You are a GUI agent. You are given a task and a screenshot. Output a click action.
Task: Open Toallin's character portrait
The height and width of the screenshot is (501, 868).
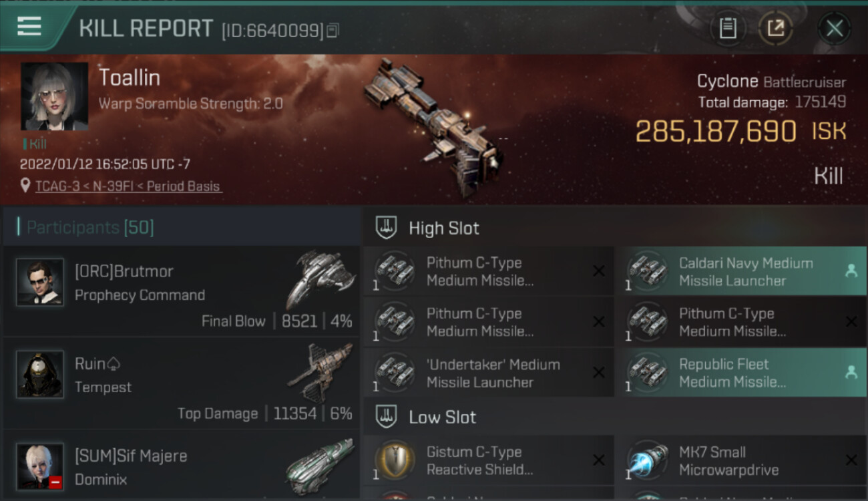click(54, 96)
